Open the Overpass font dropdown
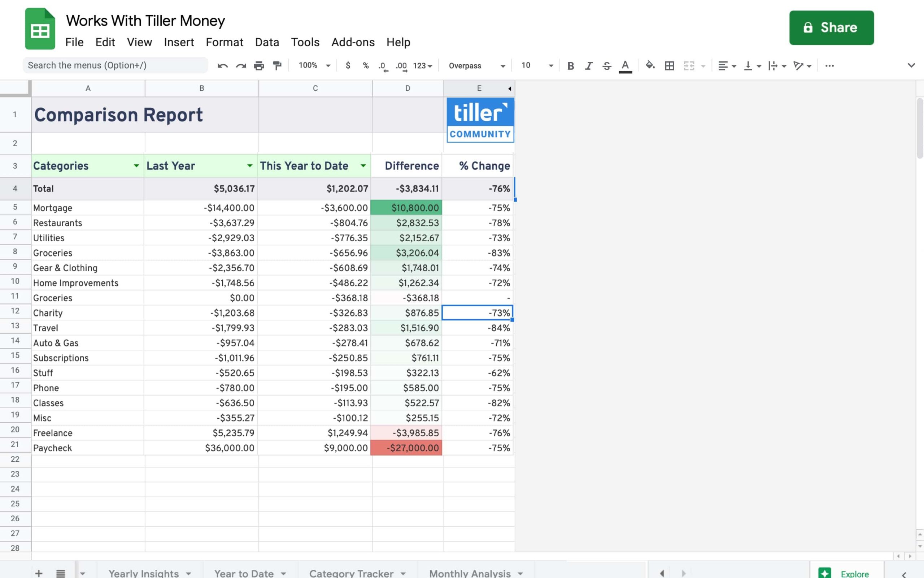Screen dimensions: 924x578 (477, 66)
